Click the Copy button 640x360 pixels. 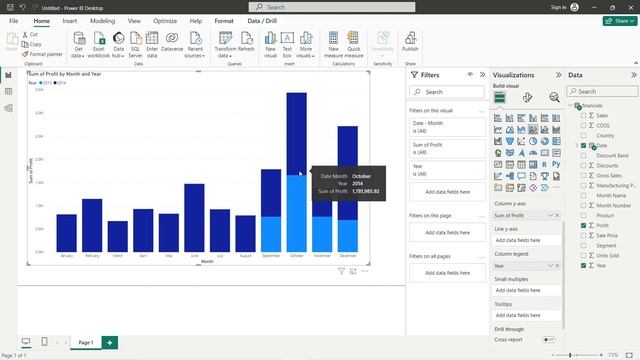[32, 44]
